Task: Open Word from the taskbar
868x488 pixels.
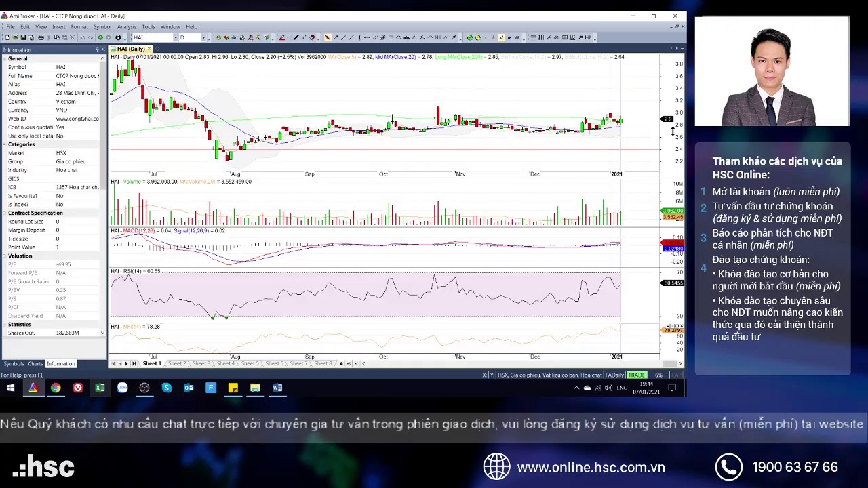Action: [277, 388]
